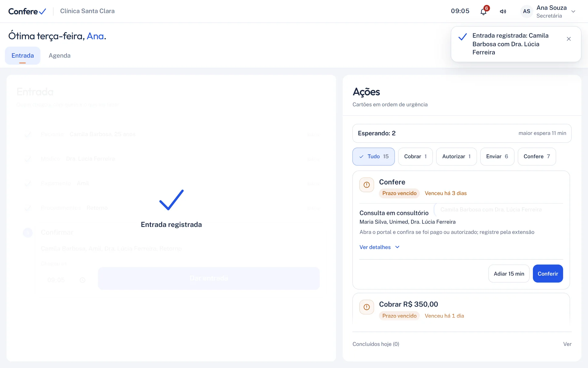This screenshot has height=368, width=588.
Task: Expand Ver detalhes on Confere card
Action: coord(379,247)
